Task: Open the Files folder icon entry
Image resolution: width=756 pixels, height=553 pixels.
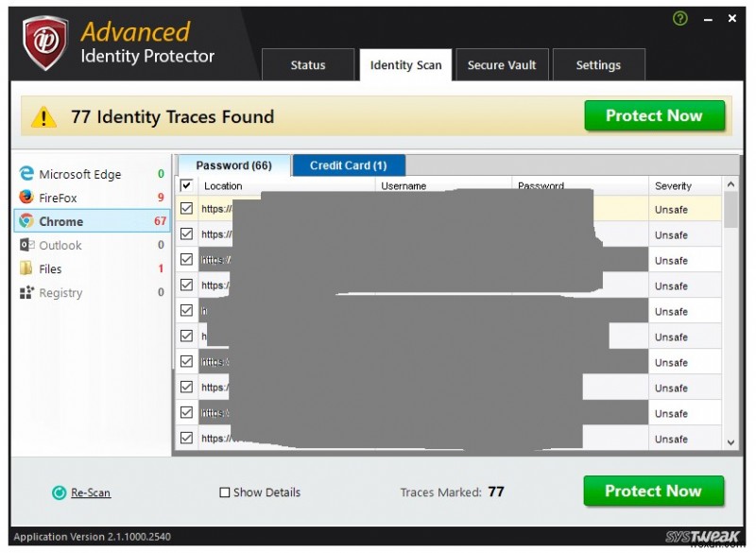Action: coord(26,268)
